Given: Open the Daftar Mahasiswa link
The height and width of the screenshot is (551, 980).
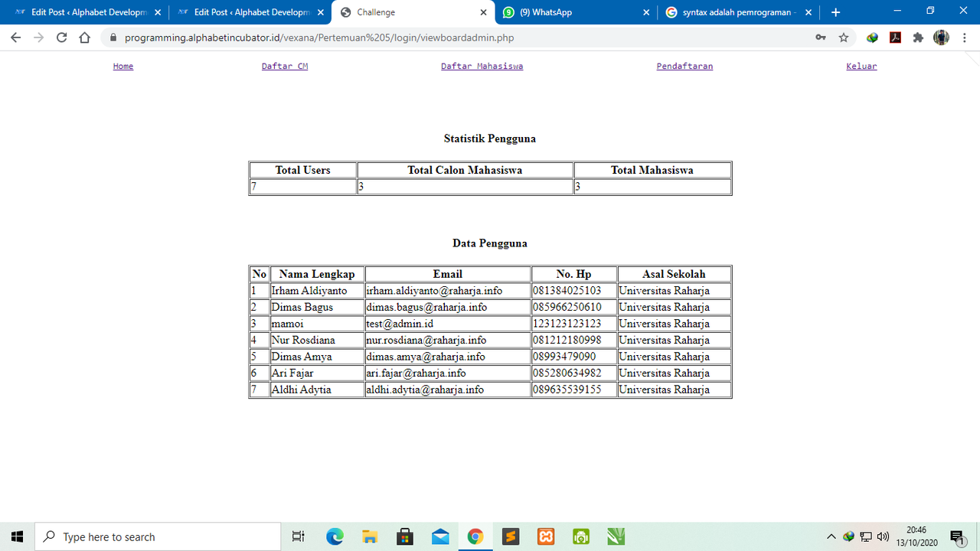Looking at the screenshot, I should [x=482, y=66].
